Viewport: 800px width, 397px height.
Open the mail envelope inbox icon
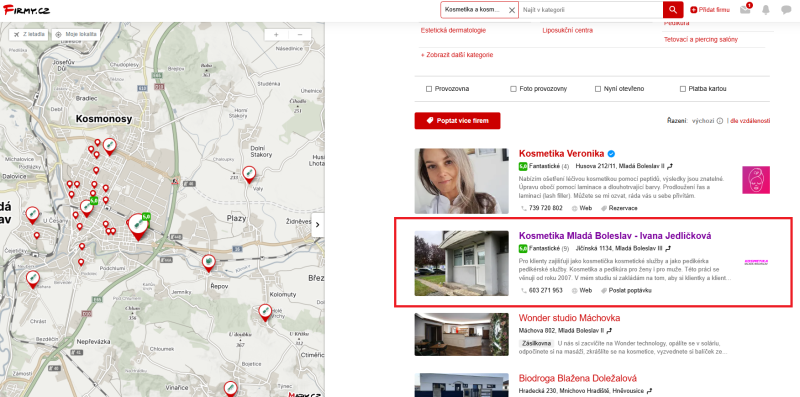[745, 10]
